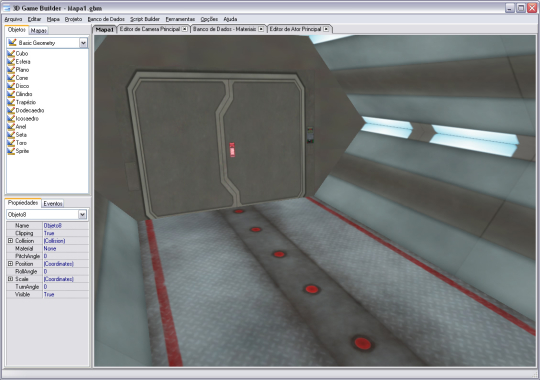Viewport: 540px width, 380px height.
Task: Switch to the Mapas tab
Action: click(x=39, y=31)
